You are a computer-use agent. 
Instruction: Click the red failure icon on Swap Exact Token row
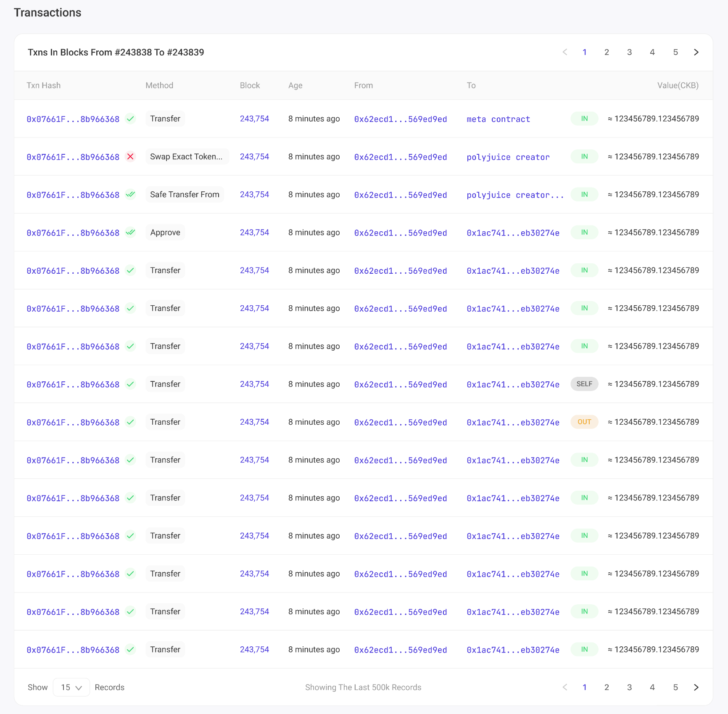(x=131, y=156)
